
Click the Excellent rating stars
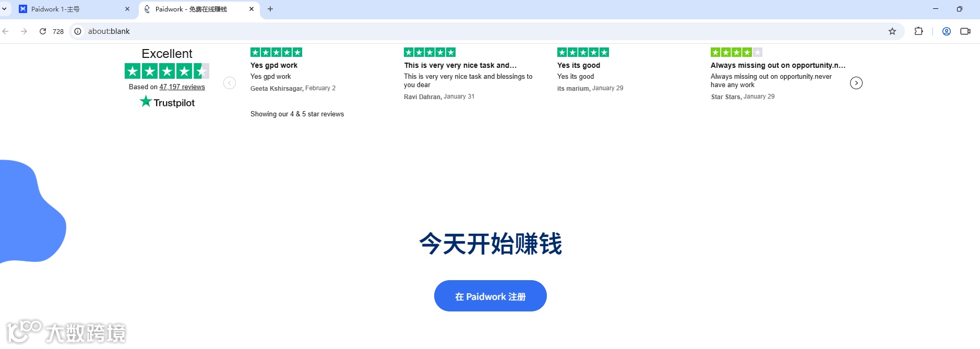(x=167, y=71)
